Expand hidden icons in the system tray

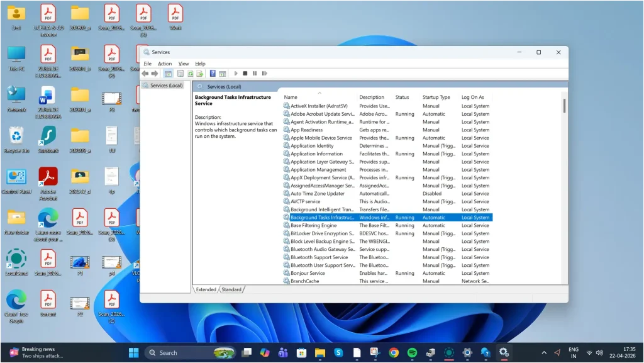click(x=544, y=352)
